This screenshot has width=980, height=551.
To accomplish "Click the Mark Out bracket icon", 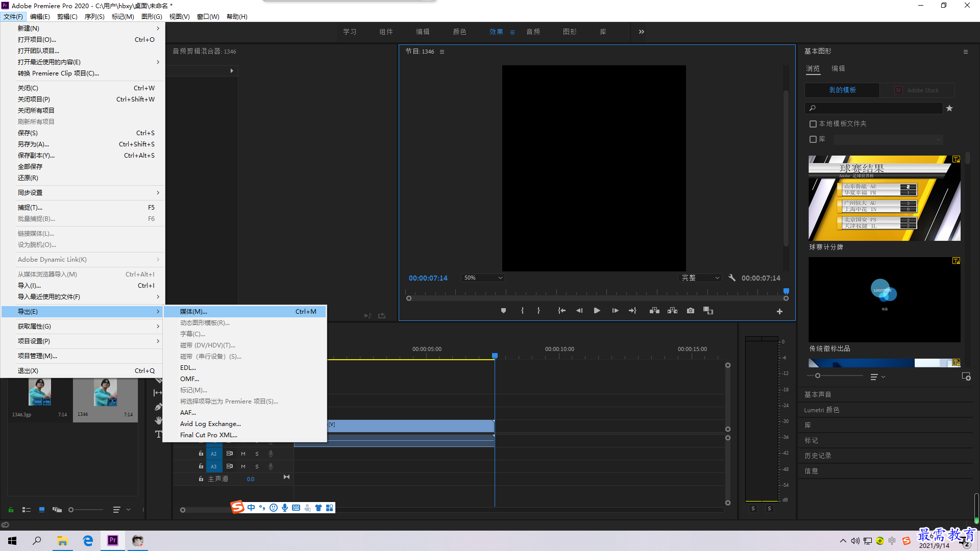I will coord(538,311).
